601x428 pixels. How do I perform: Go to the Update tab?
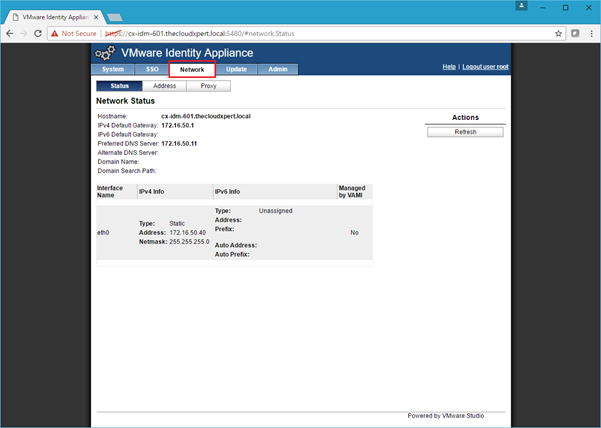[x=237, y=70]
